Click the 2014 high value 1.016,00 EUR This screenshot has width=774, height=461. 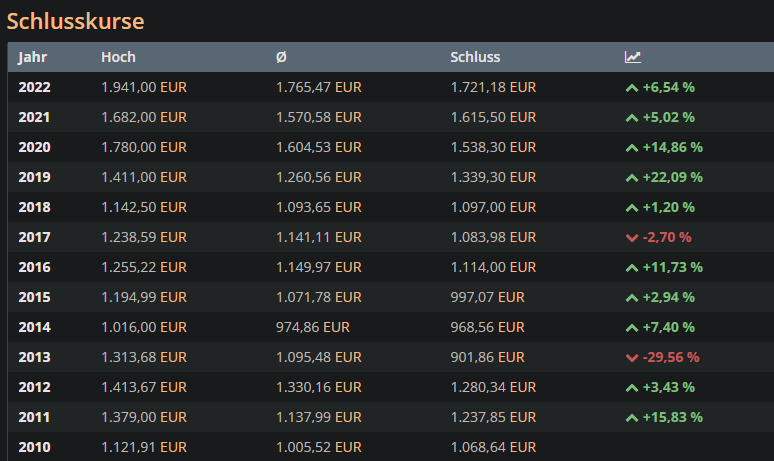pos(143,327)
